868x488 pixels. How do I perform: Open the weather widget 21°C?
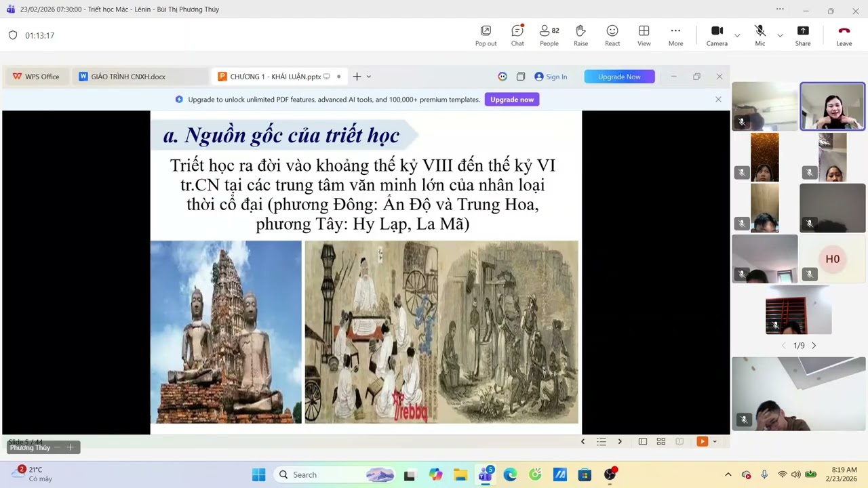tap(31, 474)
